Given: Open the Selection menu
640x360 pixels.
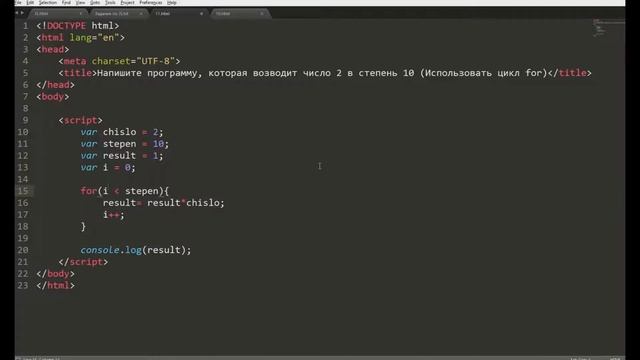Looking at the screenshot, I should point(48,2).
